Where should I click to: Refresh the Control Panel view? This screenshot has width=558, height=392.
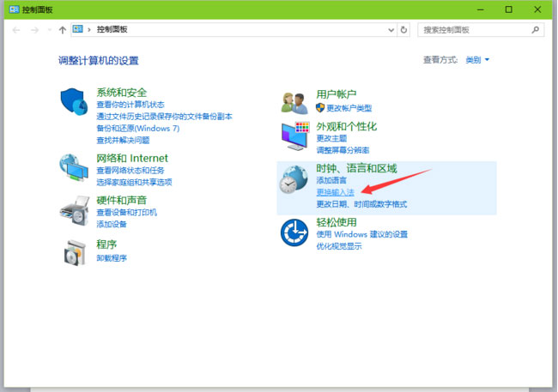point(403,30)
